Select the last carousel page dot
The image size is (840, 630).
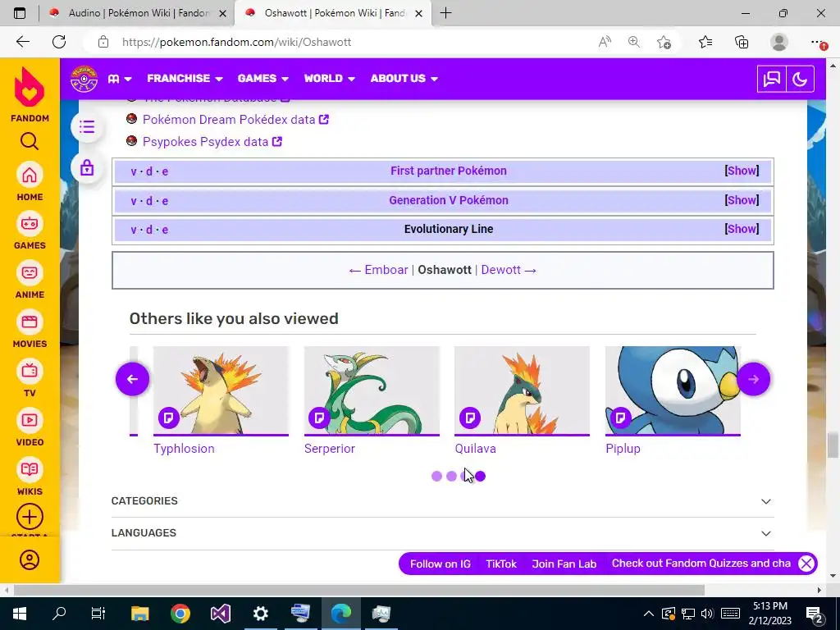tap(481, 477)
